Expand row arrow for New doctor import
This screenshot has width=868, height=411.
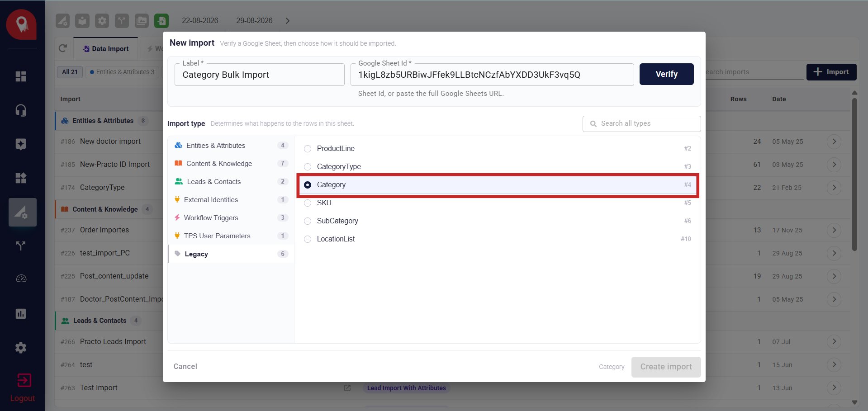pyautogui.click(x=834, y=142)
